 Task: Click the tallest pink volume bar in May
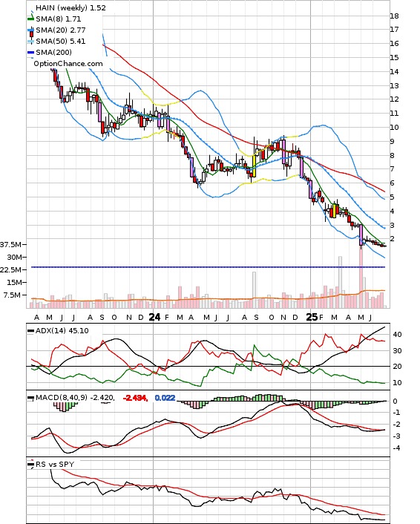361,277
